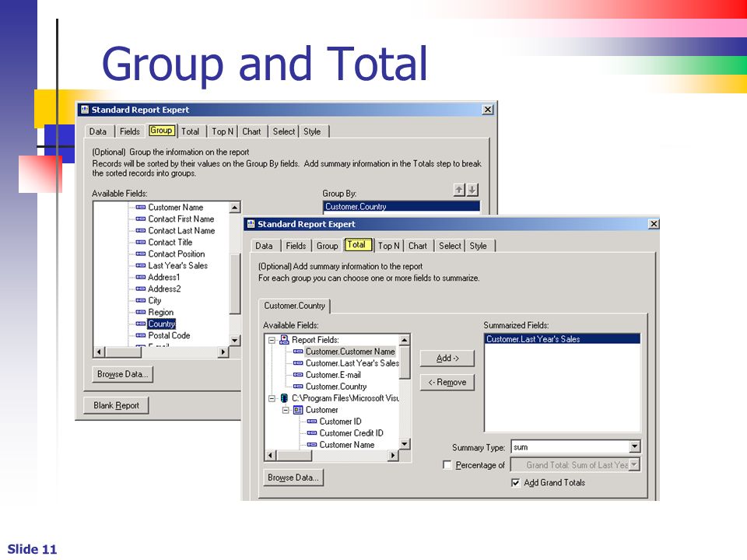Select the Address1 field
Image resolution: width=747 pixels, height=560 pixels.
(x=164, y=277)
